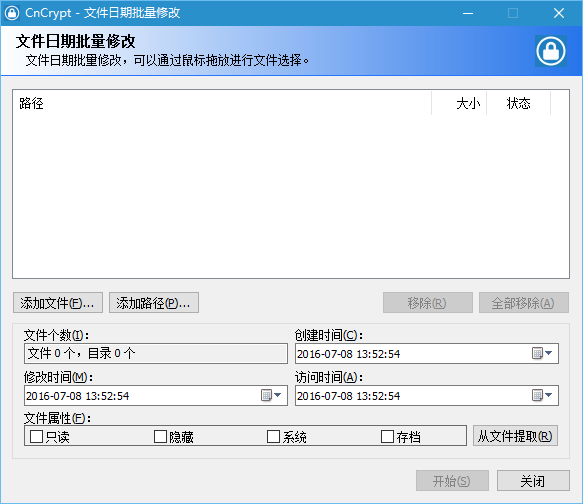Screen dimensions: 583x504
Task: Click the large lock logo in header banner
Action: (x=551, y=51)
